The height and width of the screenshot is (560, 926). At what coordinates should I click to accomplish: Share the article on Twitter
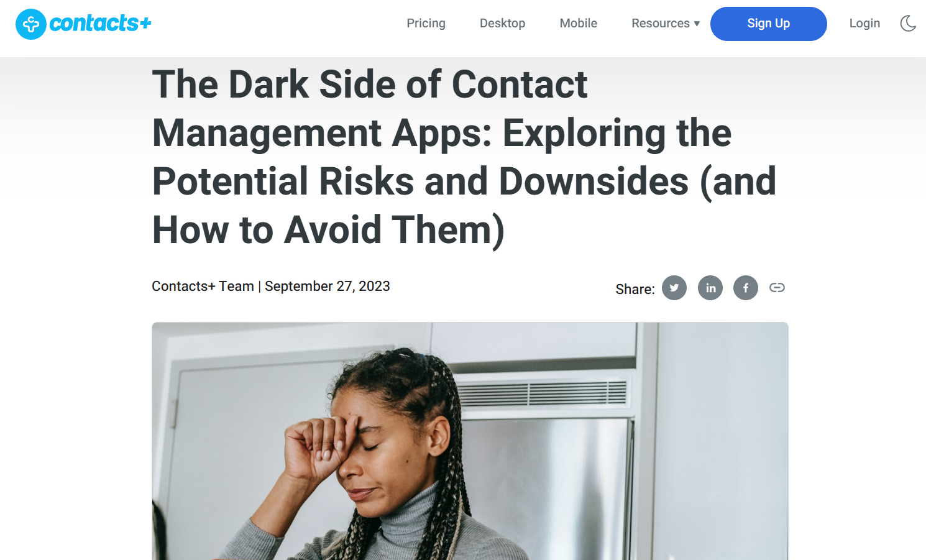point(674,288)
